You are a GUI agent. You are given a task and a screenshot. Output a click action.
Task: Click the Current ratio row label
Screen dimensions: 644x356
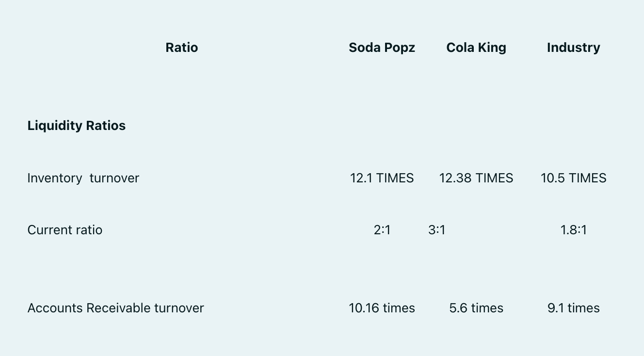[65, 230]
